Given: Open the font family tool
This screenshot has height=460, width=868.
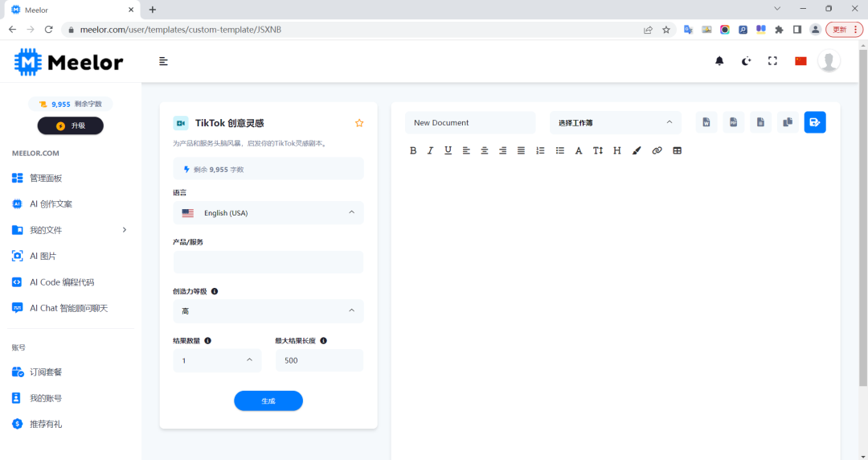Looking at the screenshot, I should tap(579, 150).
